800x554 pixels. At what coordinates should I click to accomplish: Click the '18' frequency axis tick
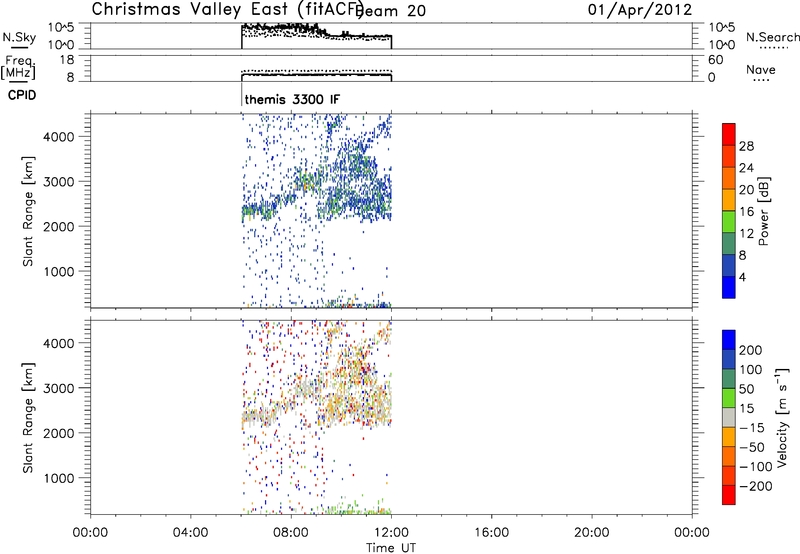point(67,60)
